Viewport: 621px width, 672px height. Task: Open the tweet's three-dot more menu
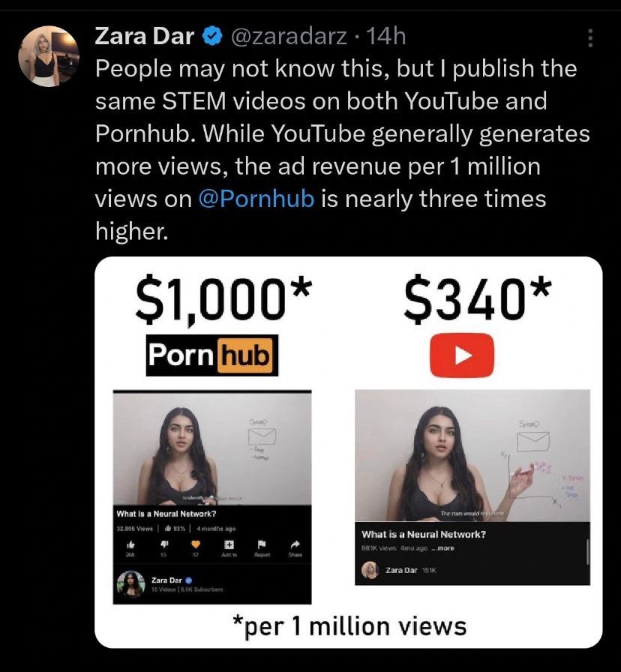(x=590, y=38)
